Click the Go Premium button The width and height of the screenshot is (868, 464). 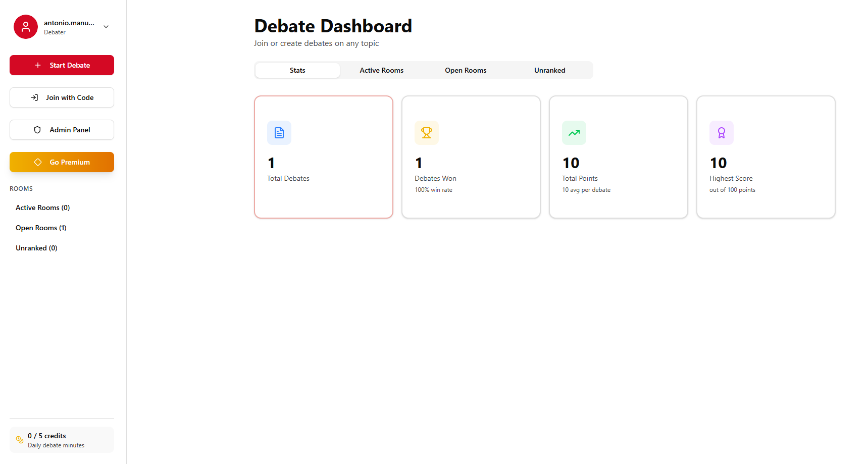pyautogui.click(x=62, y=162)
